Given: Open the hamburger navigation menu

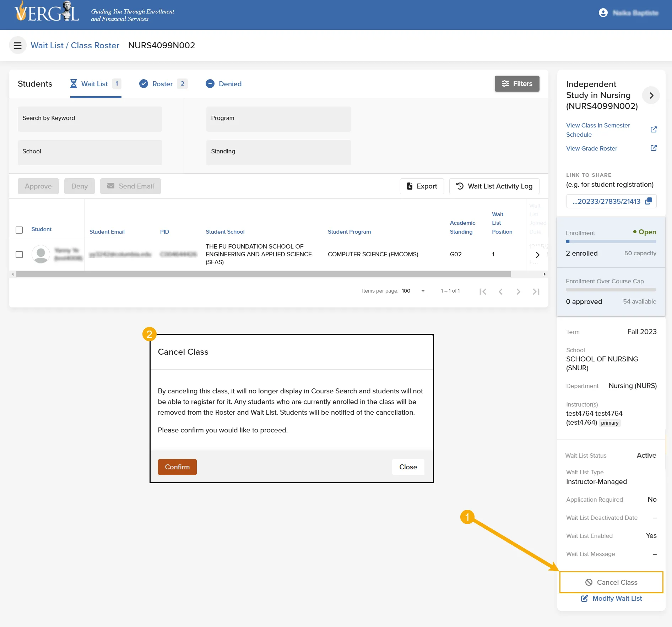Looking at the screenshot, I should pos(17,45).
